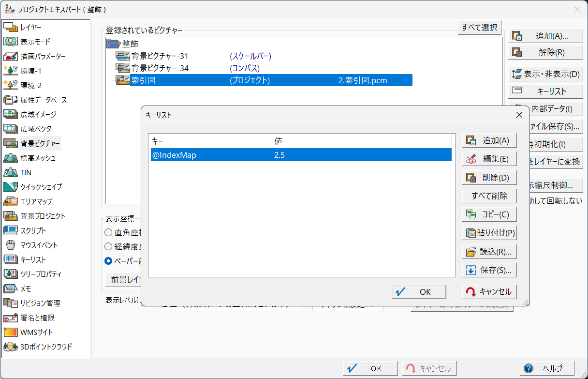Select the @IndexMap key row

coord(300,155)
